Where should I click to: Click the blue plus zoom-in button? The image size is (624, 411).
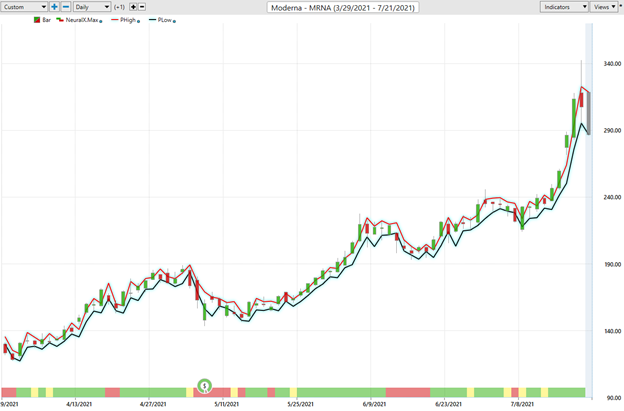coord(54,7)
